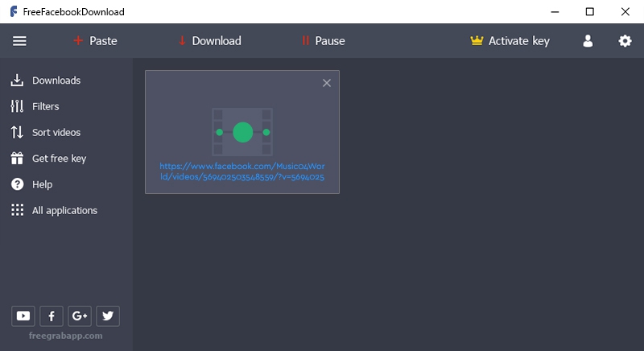
Task: Select Sort videos in sidebar
Action: pyautogui.click(x=46, y=132)
